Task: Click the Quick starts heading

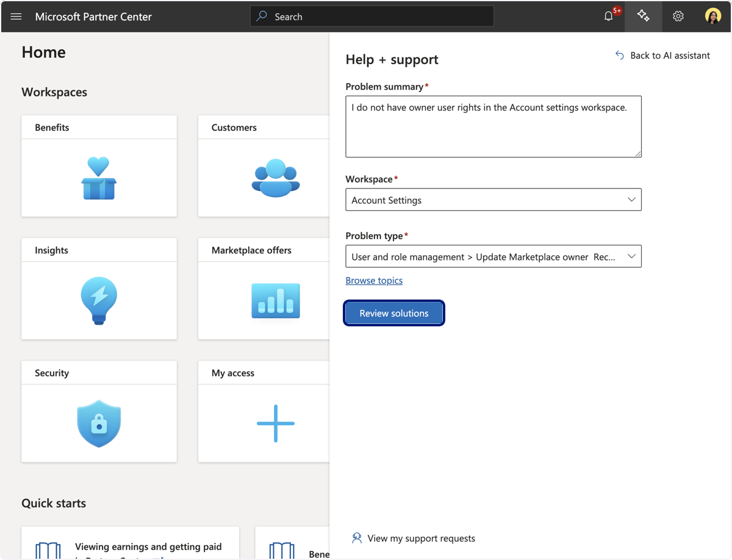Action: point(54,503)
